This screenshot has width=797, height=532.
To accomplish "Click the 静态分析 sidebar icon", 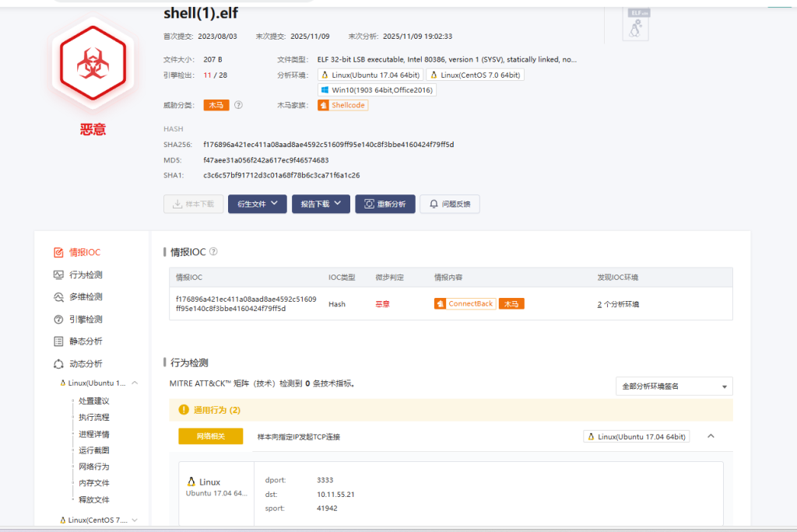I will coord(58,341).
